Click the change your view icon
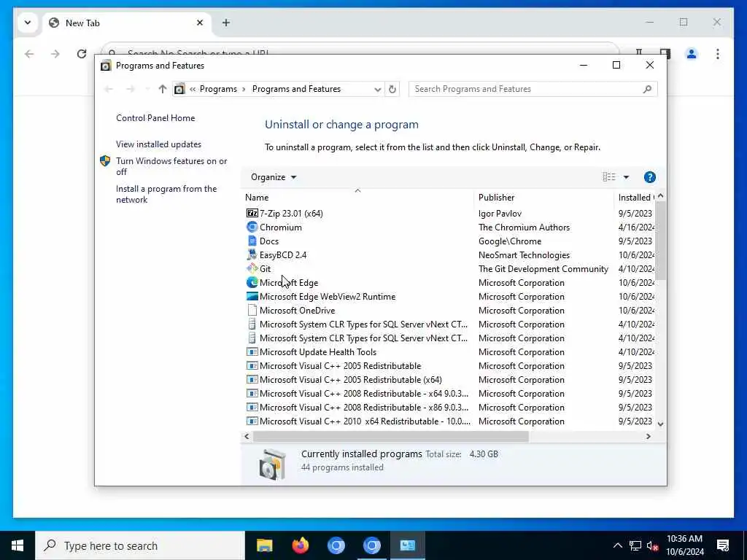 pos(609,177)
